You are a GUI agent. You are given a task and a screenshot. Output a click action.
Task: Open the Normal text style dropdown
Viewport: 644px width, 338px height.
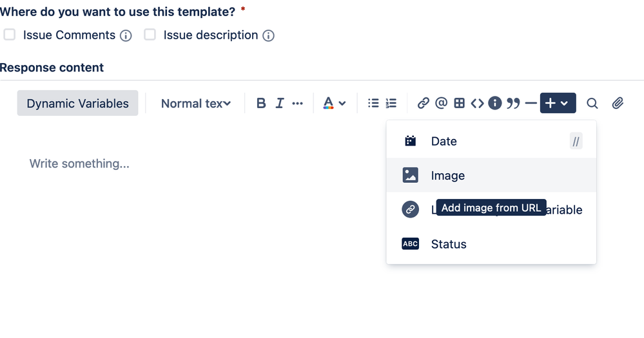click(196, 104)
